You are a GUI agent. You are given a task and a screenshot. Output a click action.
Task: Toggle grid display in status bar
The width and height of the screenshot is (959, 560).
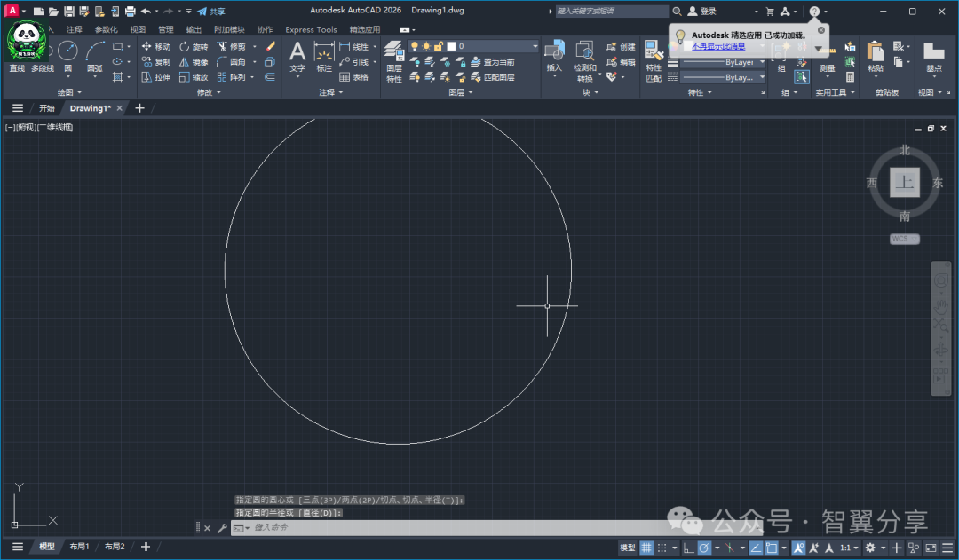point(647,548)
